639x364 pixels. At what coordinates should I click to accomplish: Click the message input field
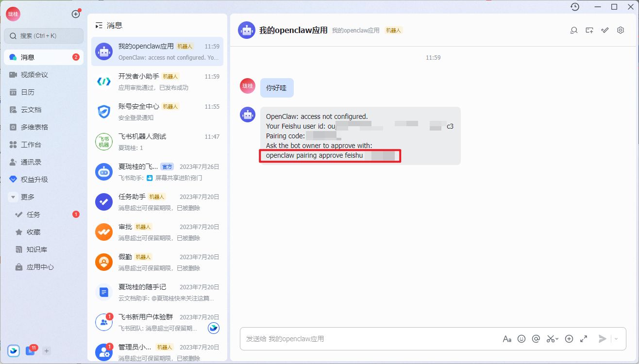click(x=369, y=339)
